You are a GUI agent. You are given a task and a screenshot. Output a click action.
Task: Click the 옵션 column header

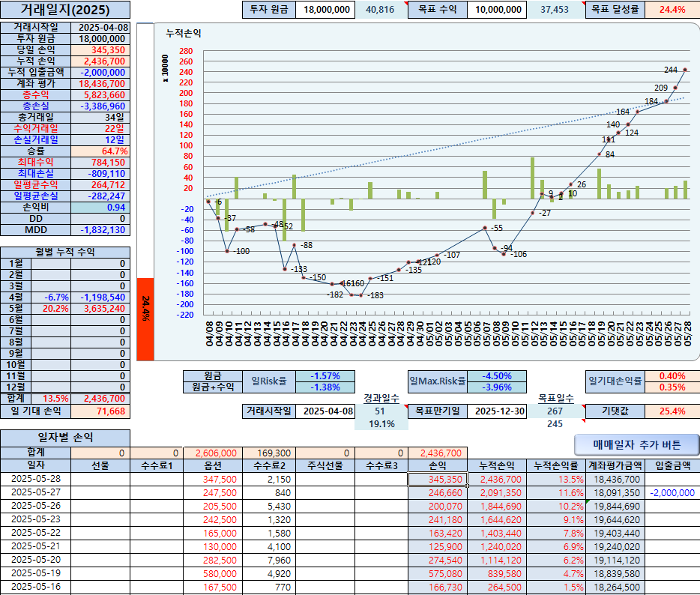tap(213, 465)
